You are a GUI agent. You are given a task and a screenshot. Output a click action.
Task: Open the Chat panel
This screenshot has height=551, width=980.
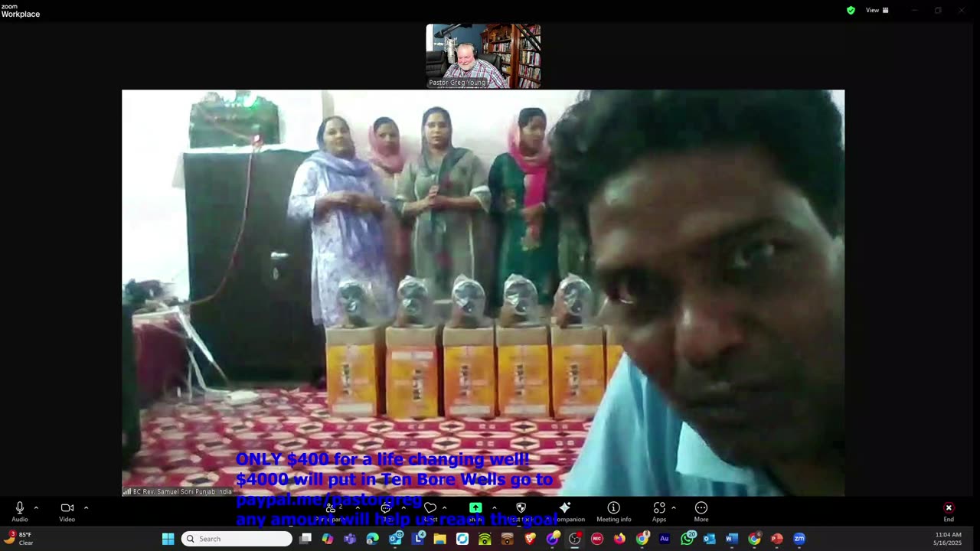[386, 511]
